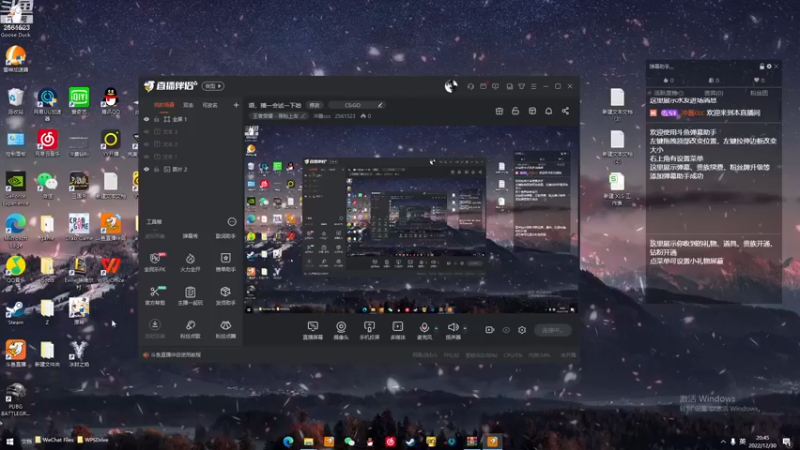Image resolution: width=800 pixels, height=450 pixels.
Task: Toggle the preview eye icon near settings
Action: click(506, 330)
